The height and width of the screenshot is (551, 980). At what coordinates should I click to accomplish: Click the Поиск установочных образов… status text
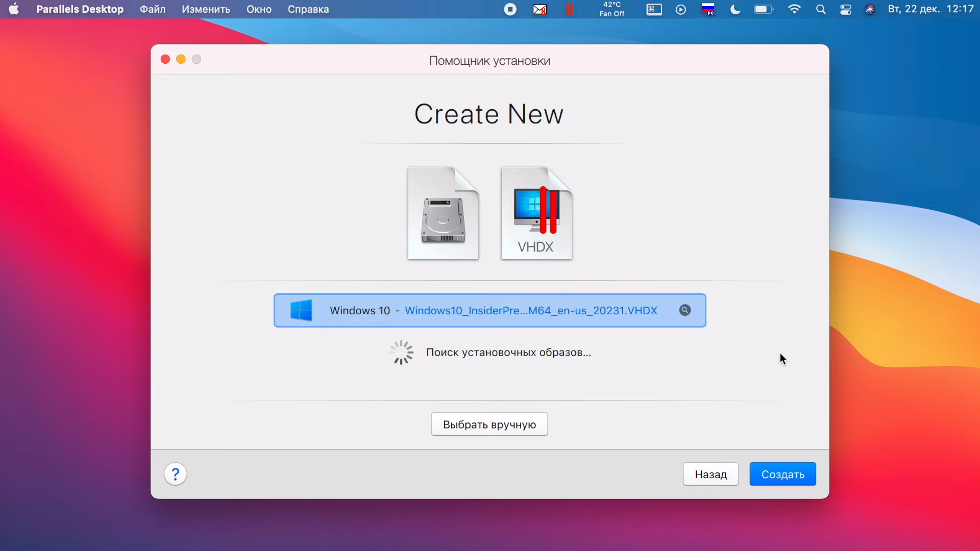pyautogui.click(x=508, y=353)
